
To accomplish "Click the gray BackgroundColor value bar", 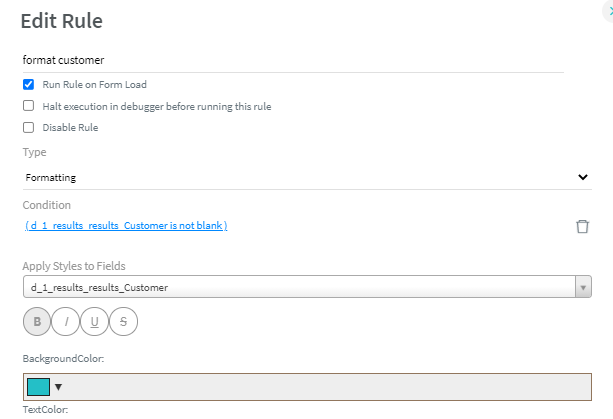I will (330, 387).
